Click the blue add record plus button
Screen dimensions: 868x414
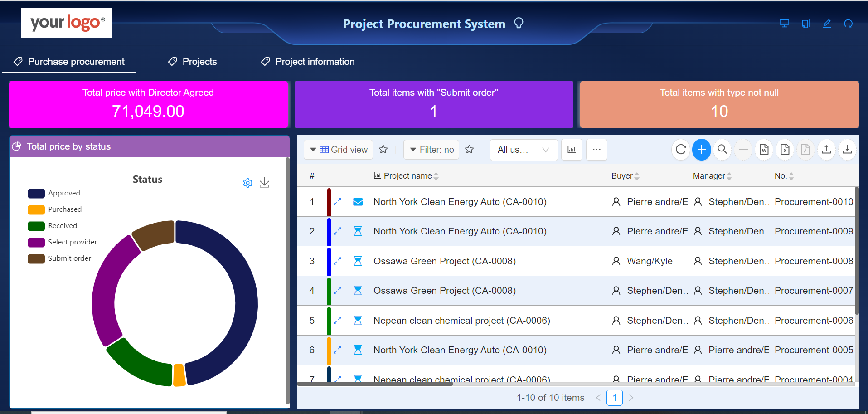click(701, 150)
